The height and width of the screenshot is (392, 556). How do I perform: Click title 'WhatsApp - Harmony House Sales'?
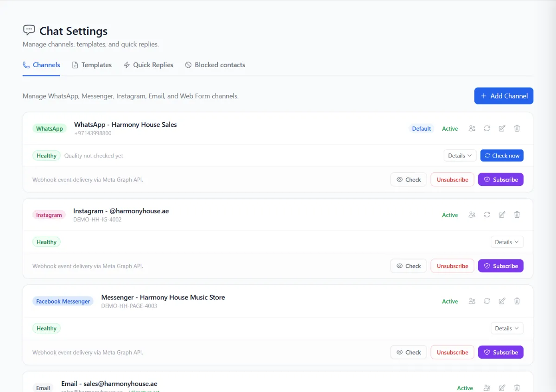126,124
